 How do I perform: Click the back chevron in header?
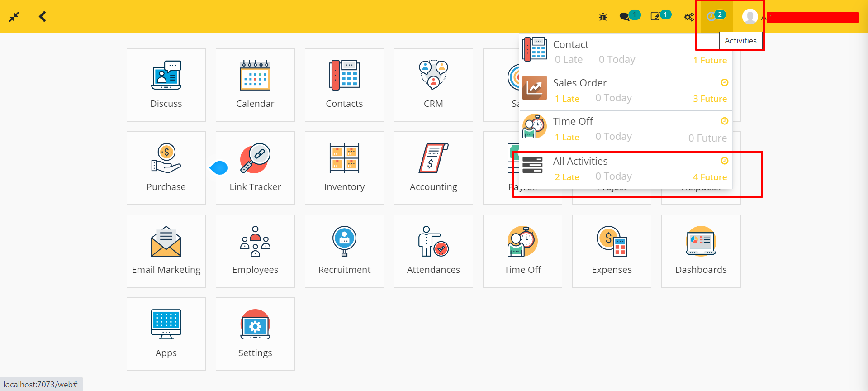(x=43, y=17)
